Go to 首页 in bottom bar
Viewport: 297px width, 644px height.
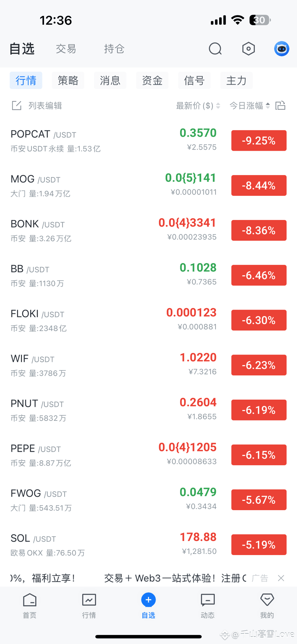point(29,606)
